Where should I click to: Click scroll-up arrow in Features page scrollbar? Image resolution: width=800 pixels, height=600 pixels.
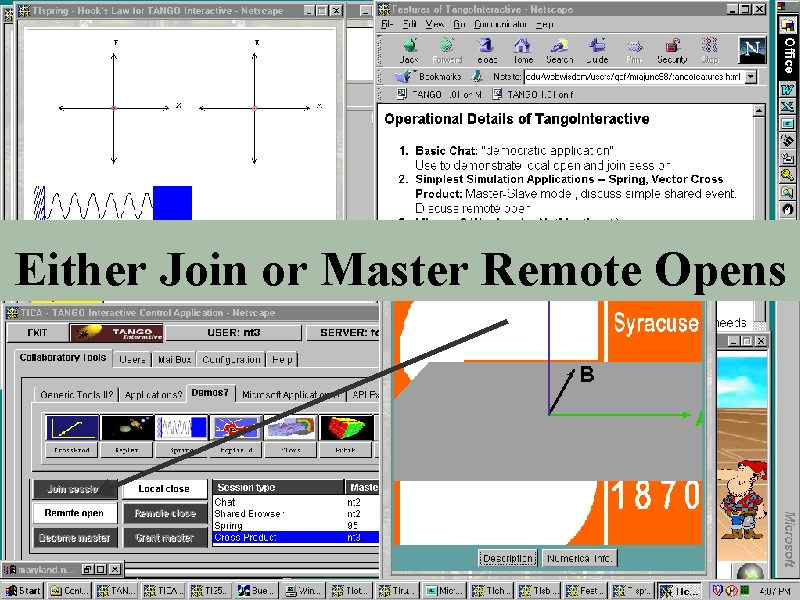(x=759, y=111)
